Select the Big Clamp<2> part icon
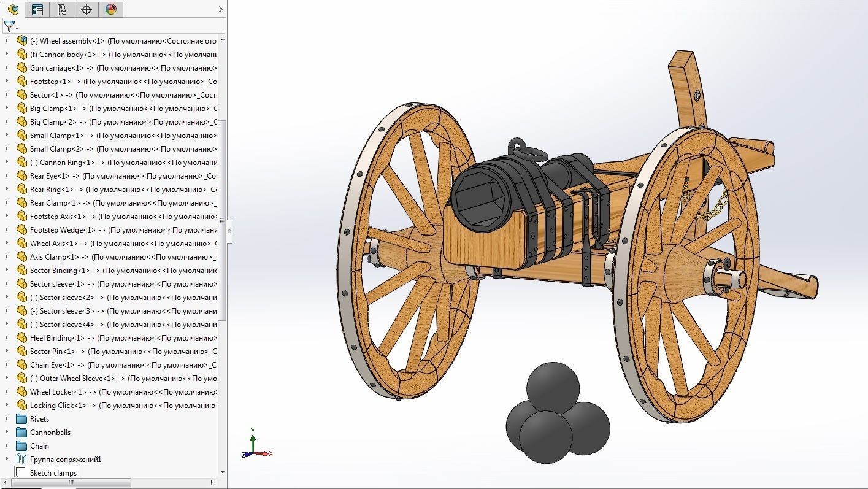Viewport: 868px width, 489px height. coord(21,121)
